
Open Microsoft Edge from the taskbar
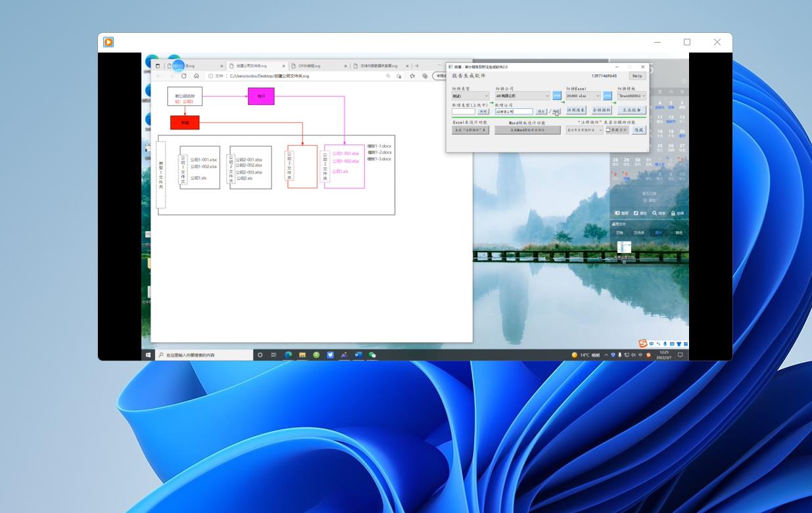click(x=288, y=355)
